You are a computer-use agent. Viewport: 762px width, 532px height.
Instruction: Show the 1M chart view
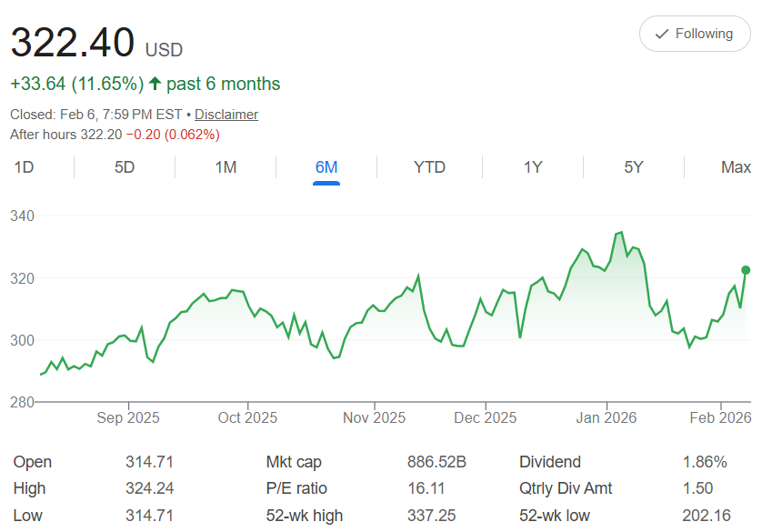tap(226, 167)
